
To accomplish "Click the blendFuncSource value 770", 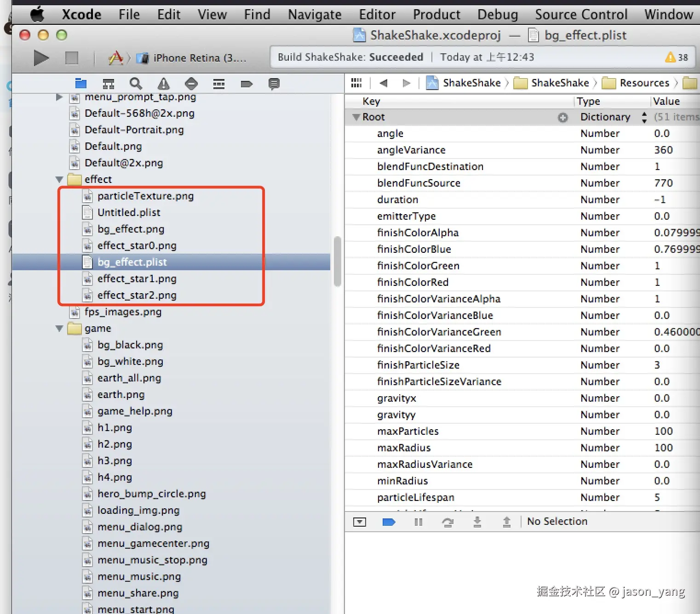I will (x=663, y=183).
